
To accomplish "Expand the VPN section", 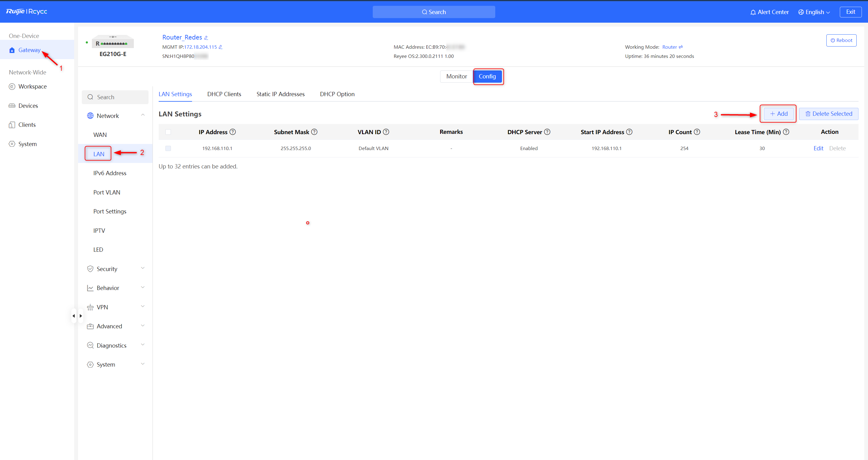I will (x=102, y=307).
